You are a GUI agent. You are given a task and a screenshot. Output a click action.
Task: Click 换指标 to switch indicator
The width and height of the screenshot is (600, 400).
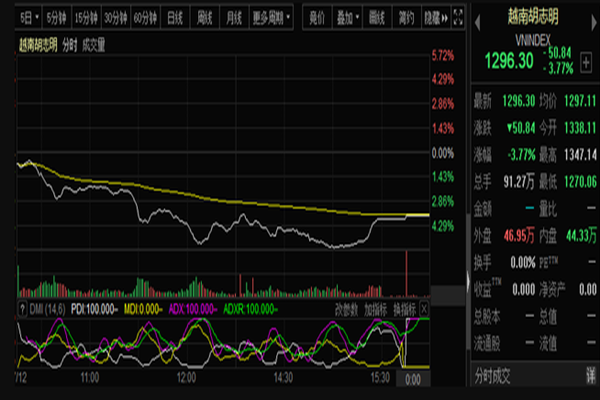pyautogui.click(x=406, y=309)
